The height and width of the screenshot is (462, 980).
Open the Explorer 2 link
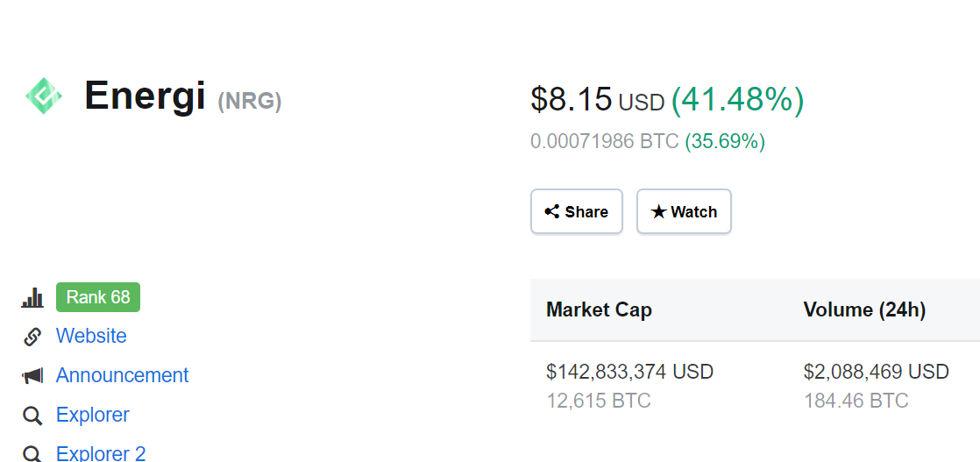coord(101,453)
